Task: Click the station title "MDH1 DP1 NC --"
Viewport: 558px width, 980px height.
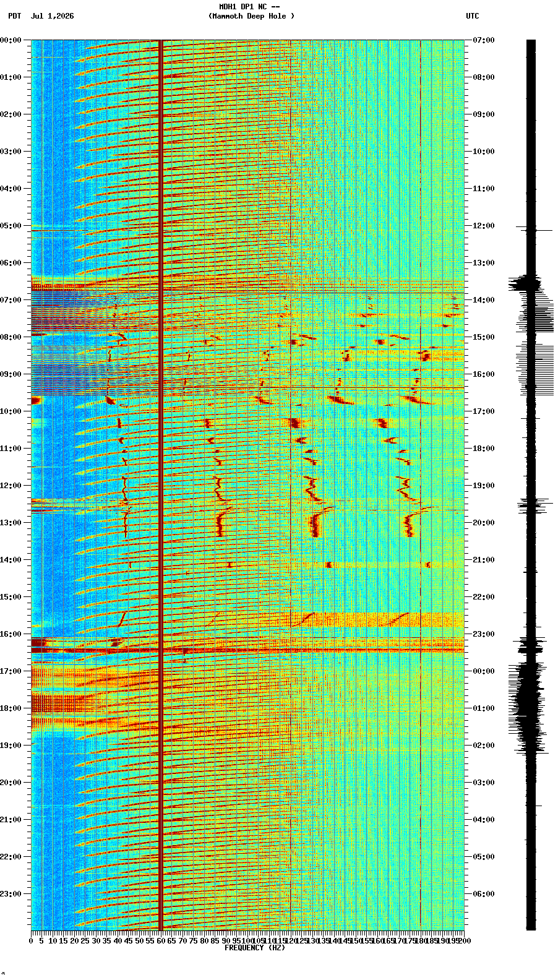Action: (x=249, y=7)
